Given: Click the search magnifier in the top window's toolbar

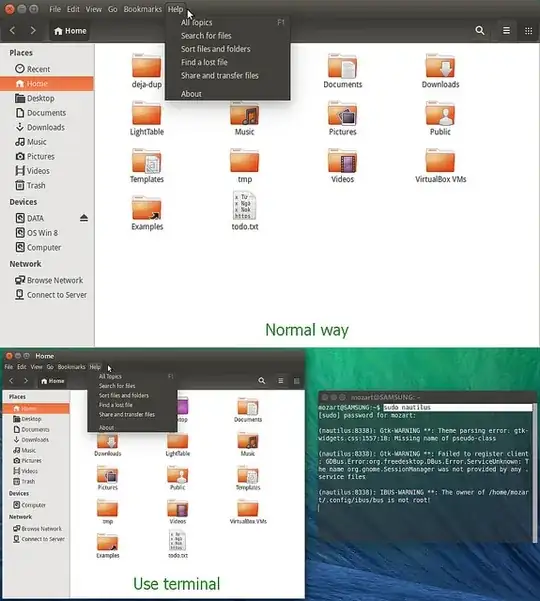Looking at the screenshot, I should (480, 31).
